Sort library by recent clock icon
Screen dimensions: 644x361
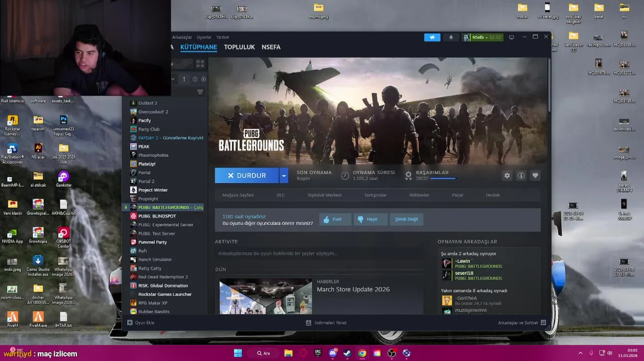coord(195,79)
